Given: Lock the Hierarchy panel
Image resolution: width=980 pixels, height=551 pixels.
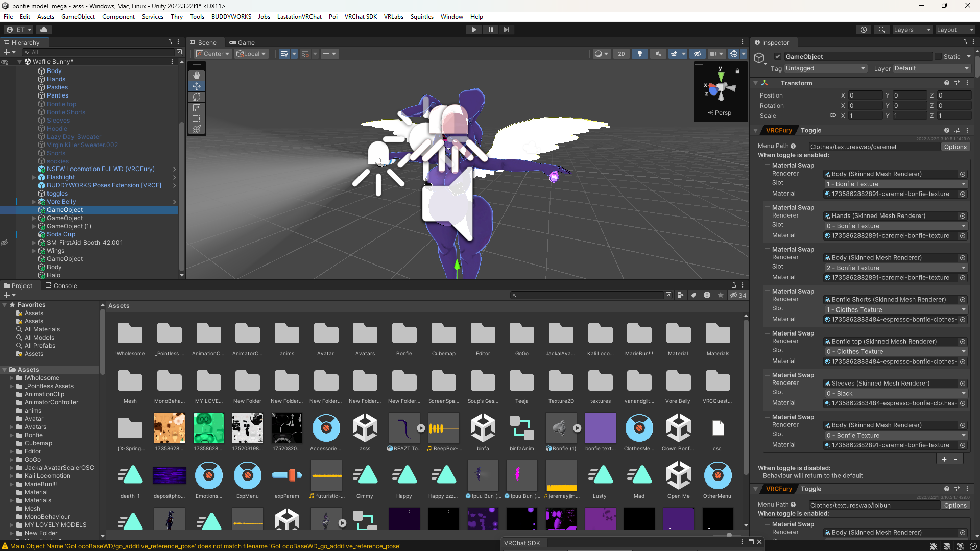Looking at the screenshot, I should click(x=170, y=42).
